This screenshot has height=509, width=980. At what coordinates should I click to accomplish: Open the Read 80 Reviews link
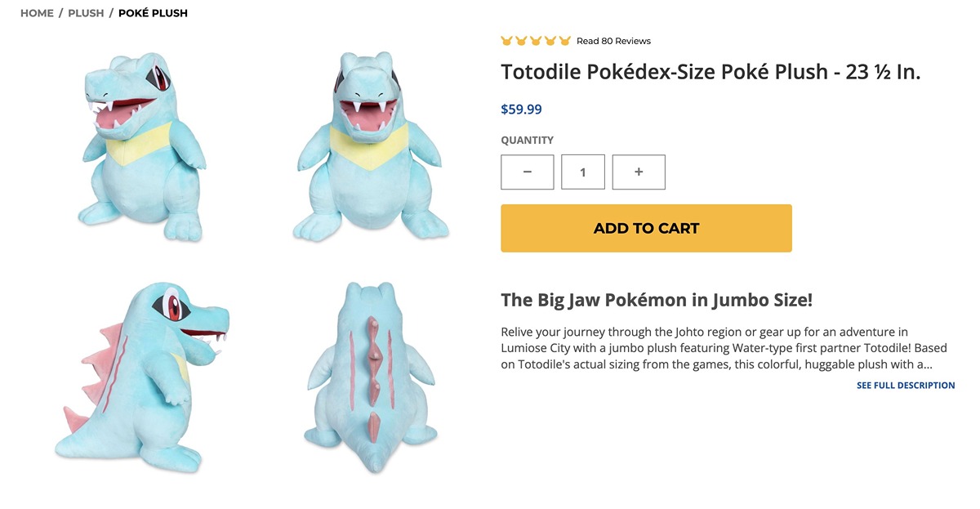click(x=613, y=41)
